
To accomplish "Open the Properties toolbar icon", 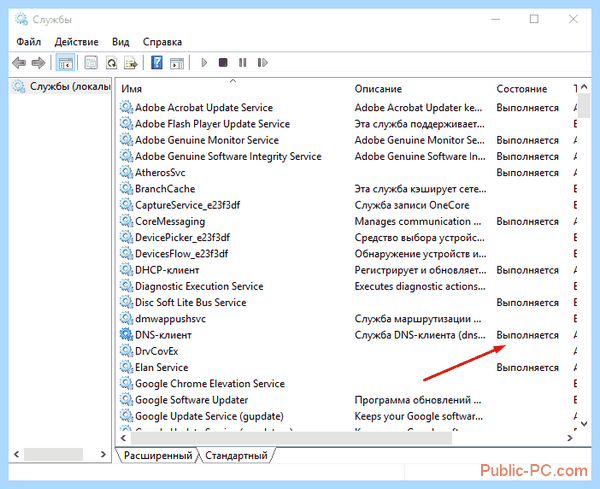I will (x=91, y=62).
